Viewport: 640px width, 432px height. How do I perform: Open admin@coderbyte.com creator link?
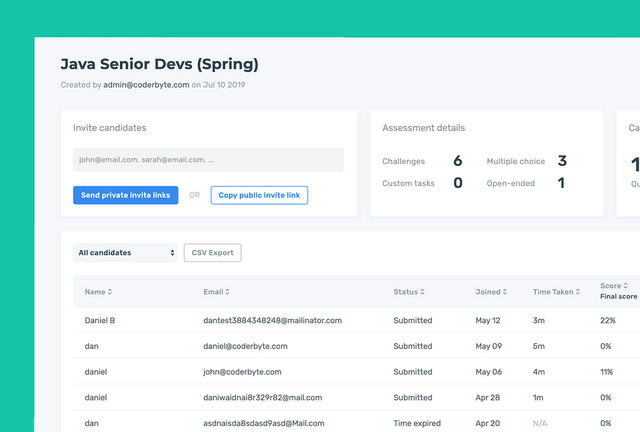[x=146, y=85]
